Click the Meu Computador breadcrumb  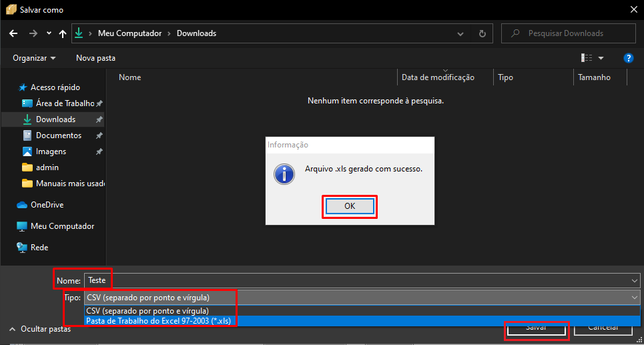tap(129, 33)
